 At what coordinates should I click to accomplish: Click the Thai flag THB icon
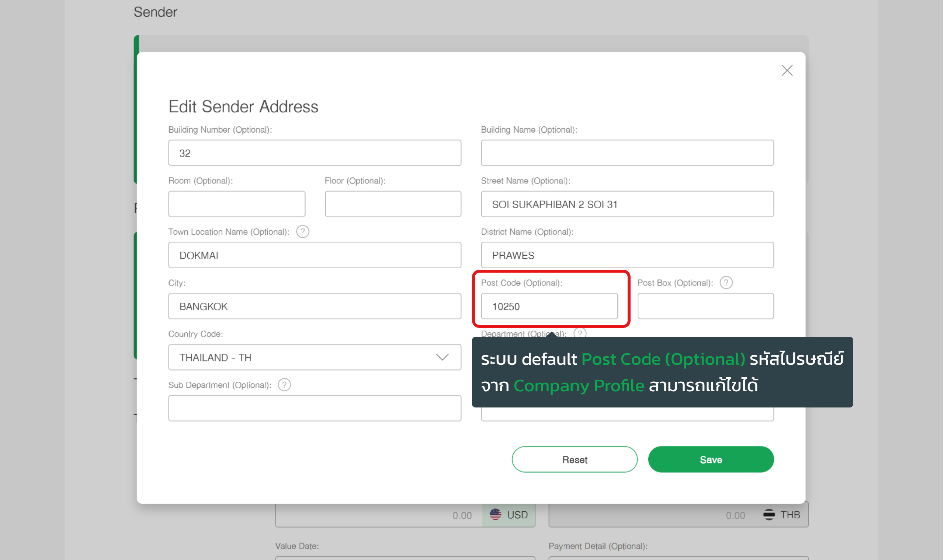(769, 515)
